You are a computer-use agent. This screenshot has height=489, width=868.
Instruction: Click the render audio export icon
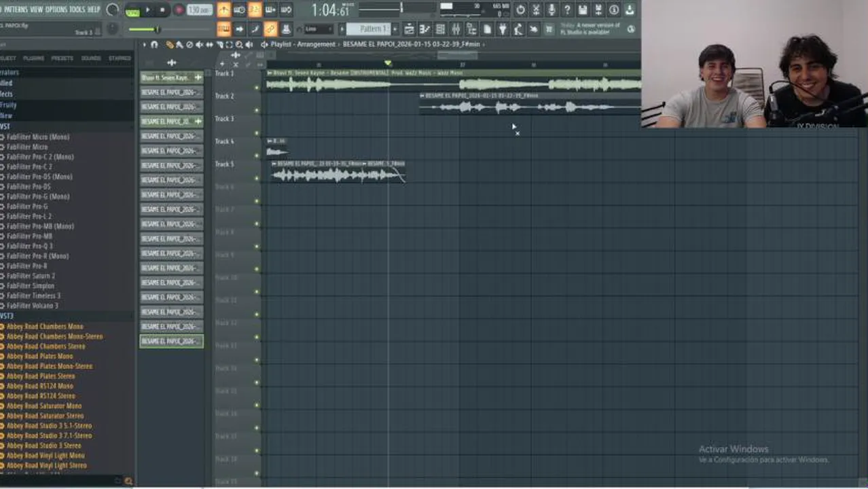point(598,10)
